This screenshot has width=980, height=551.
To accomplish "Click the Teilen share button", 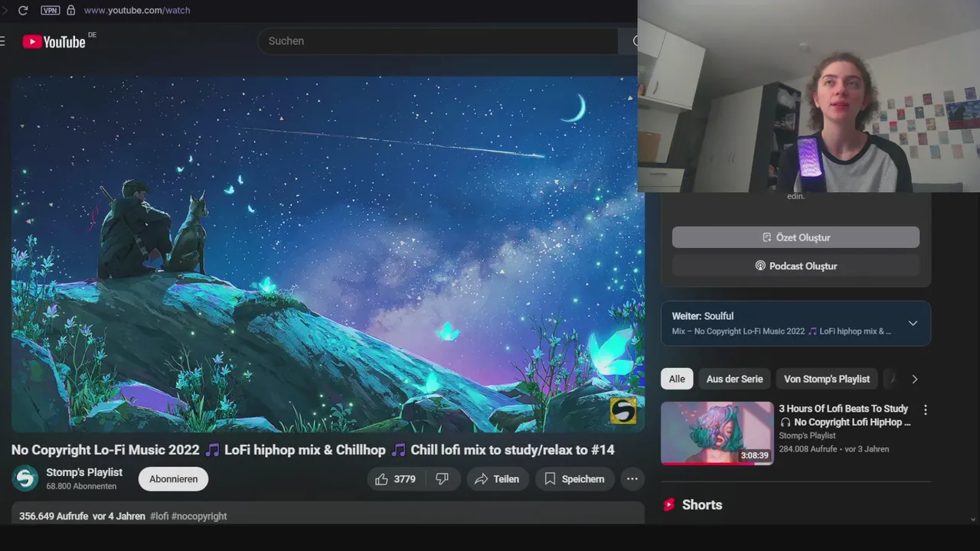I will tap(498, 479).
